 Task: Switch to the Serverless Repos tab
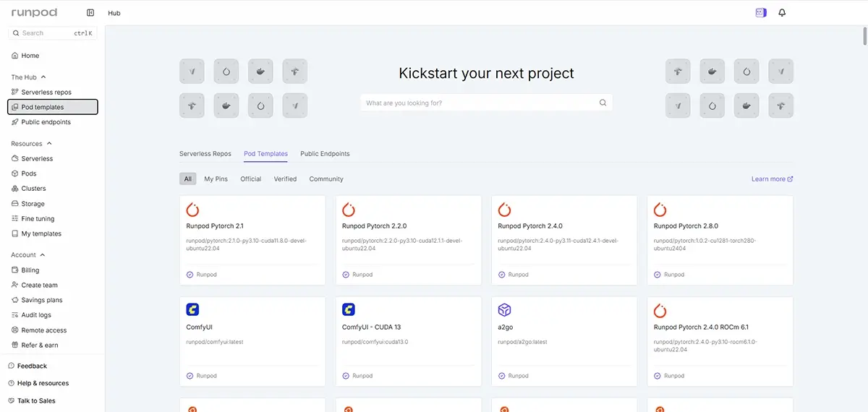[205, 154]
